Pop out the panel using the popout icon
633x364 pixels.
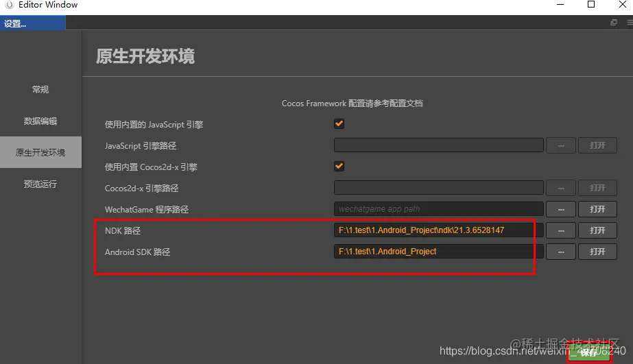tap(614, 23)
